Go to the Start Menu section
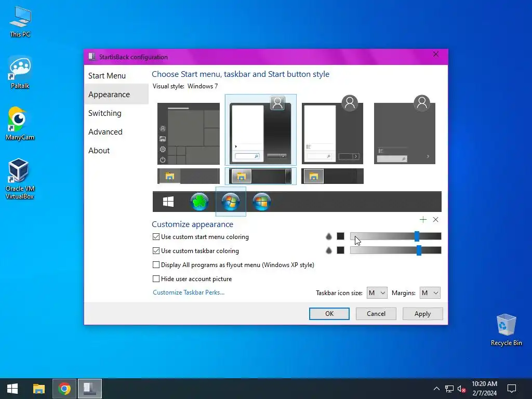 point(107,76)
